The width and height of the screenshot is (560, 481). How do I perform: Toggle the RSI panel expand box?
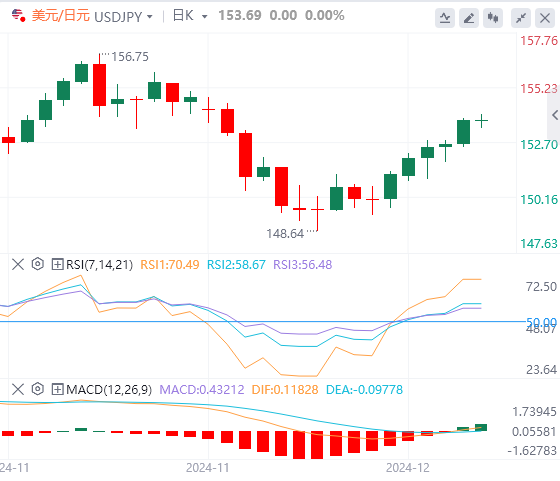coord(57,265)
